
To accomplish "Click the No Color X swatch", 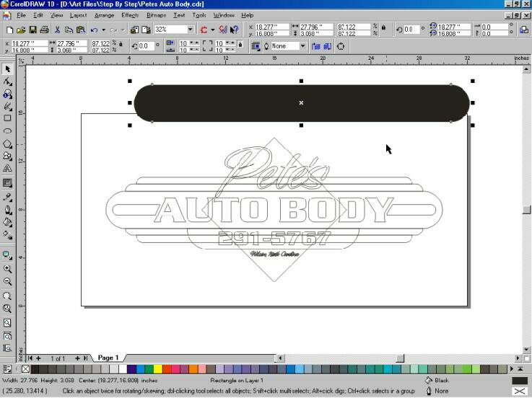I will coord(25,369).
